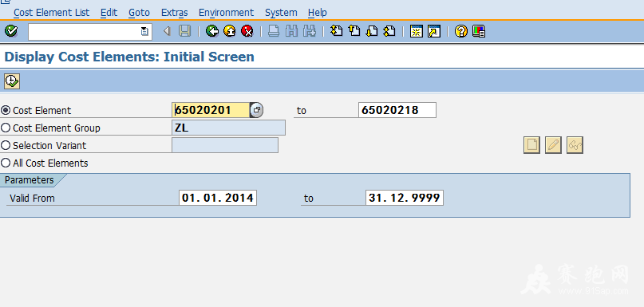This screenshot has height=307, width=644.
Task: Open the Goto menu
Action: tap(139, 13)
